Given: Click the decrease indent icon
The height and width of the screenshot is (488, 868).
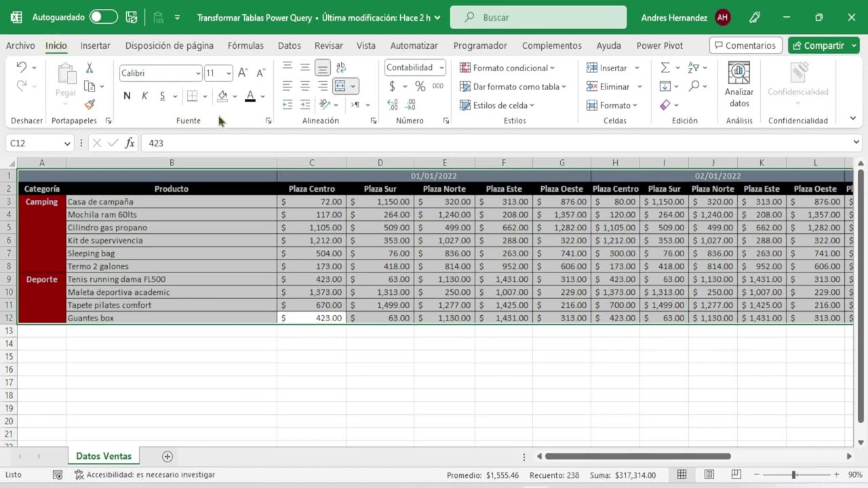Looking at the screenshot, I should 288,104.
